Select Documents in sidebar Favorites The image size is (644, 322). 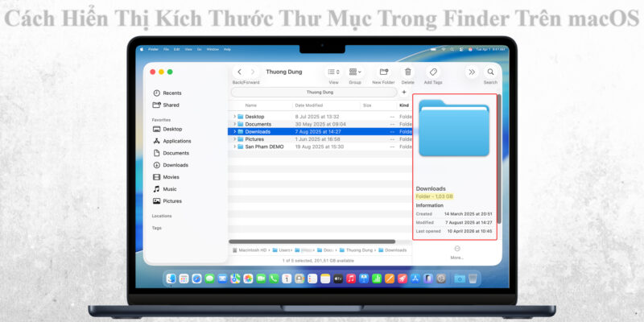(171, 153)
